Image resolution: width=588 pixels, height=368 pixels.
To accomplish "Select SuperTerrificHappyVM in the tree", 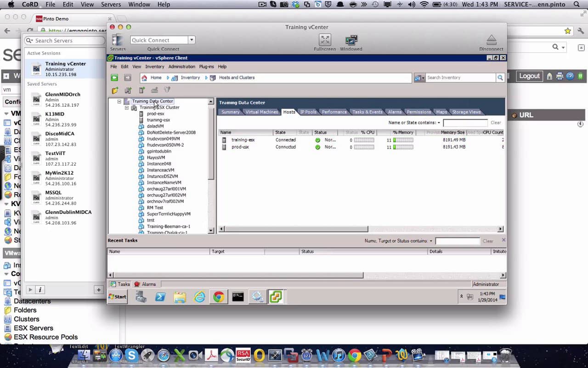I will [169, 214].
